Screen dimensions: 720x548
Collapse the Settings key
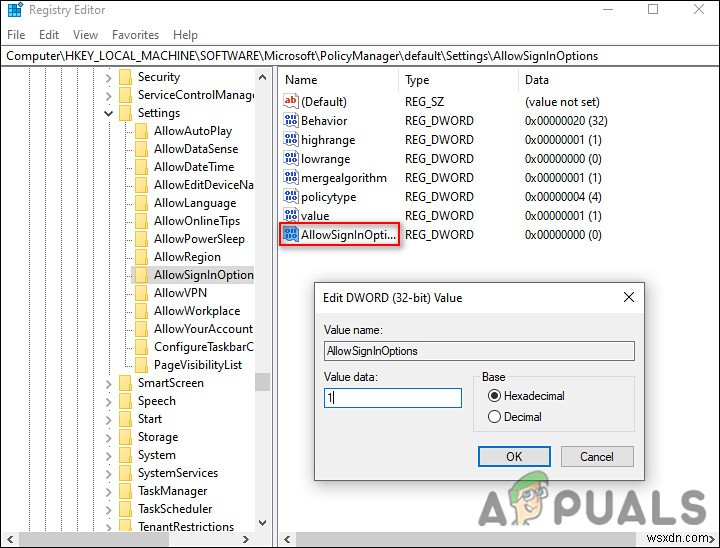108,113
